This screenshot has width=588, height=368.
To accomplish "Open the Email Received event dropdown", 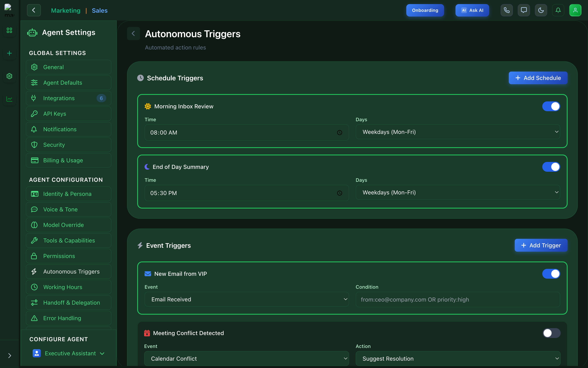I will point(247,299).
